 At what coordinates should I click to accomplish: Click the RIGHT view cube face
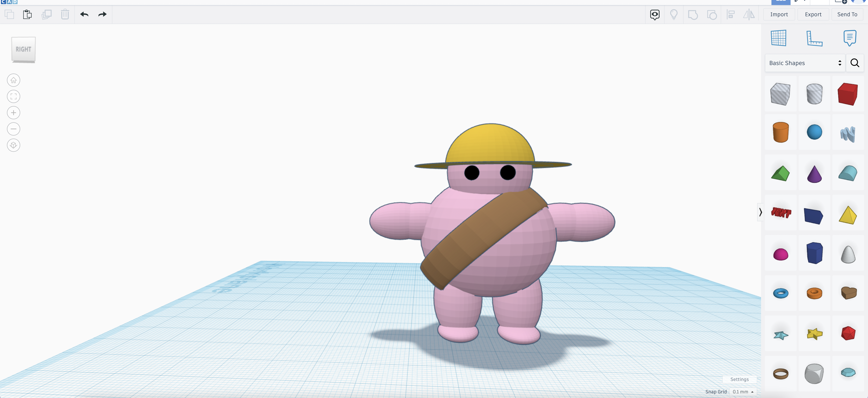tap(23, 49)
